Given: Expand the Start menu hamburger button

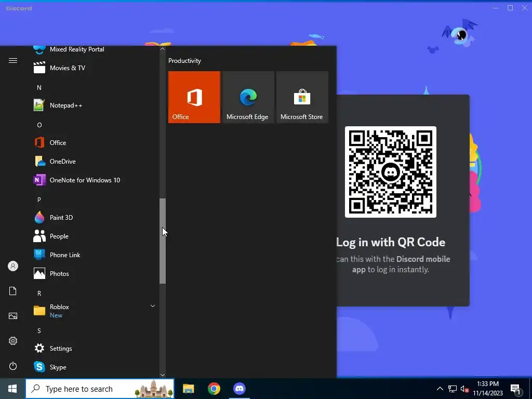Looking at the screenshot, I should (13, 61).
